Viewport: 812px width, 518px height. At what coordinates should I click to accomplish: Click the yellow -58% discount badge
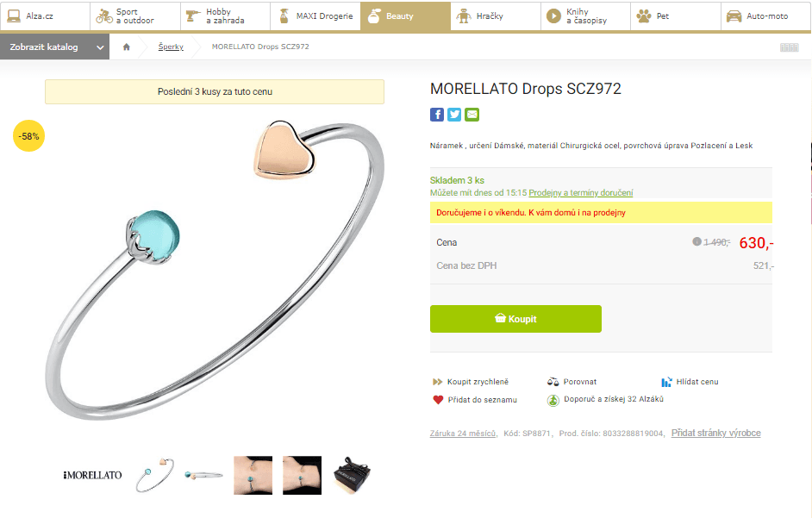point(28,135)
